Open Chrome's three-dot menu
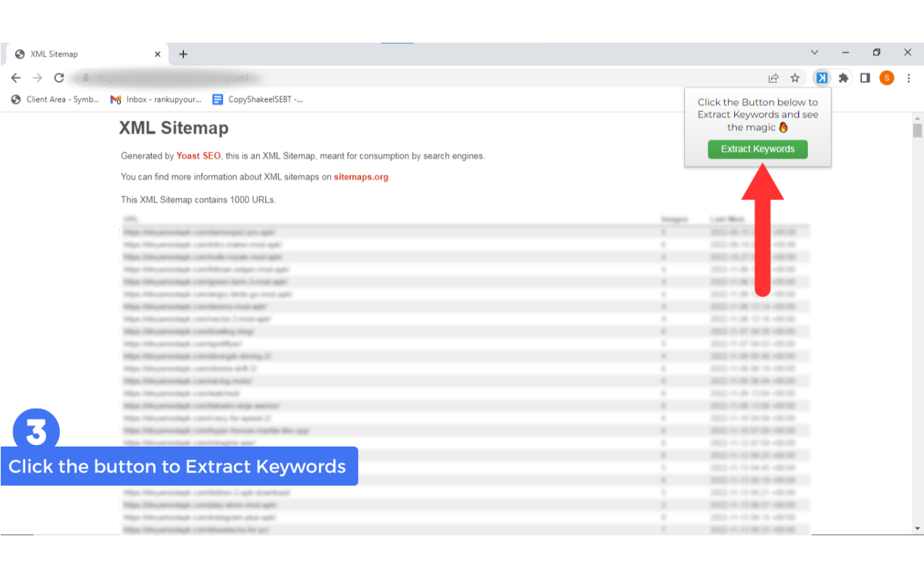Image resolution: width=924 pixels, height=578 pixels. point(909,77)
